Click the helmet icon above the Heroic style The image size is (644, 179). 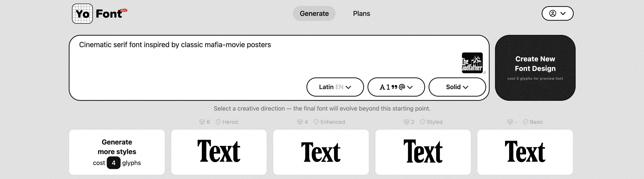pyautogui.click(x=202, y=122)
